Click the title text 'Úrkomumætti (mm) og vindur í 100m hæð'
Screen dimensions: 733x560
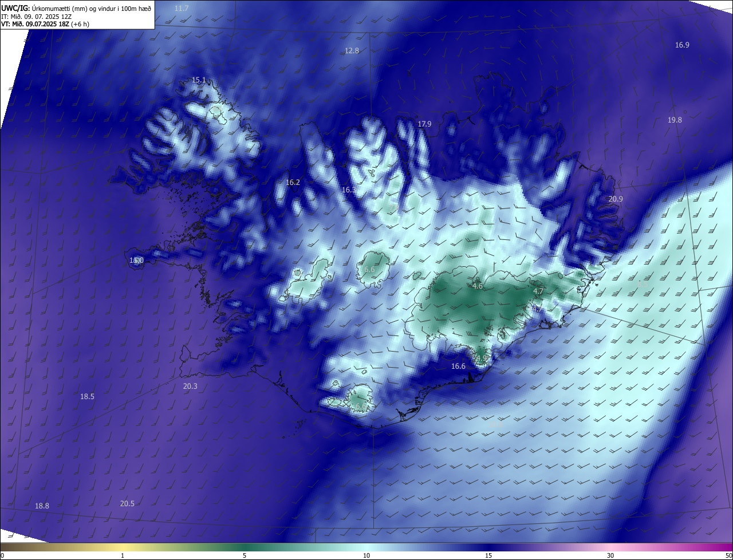click(91, 9)
